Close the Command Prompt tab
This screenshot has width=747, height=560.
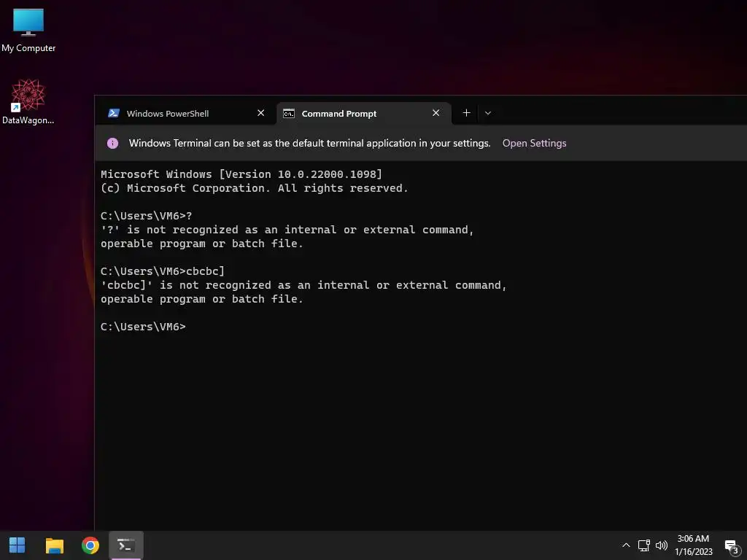(x=436, y=113)
